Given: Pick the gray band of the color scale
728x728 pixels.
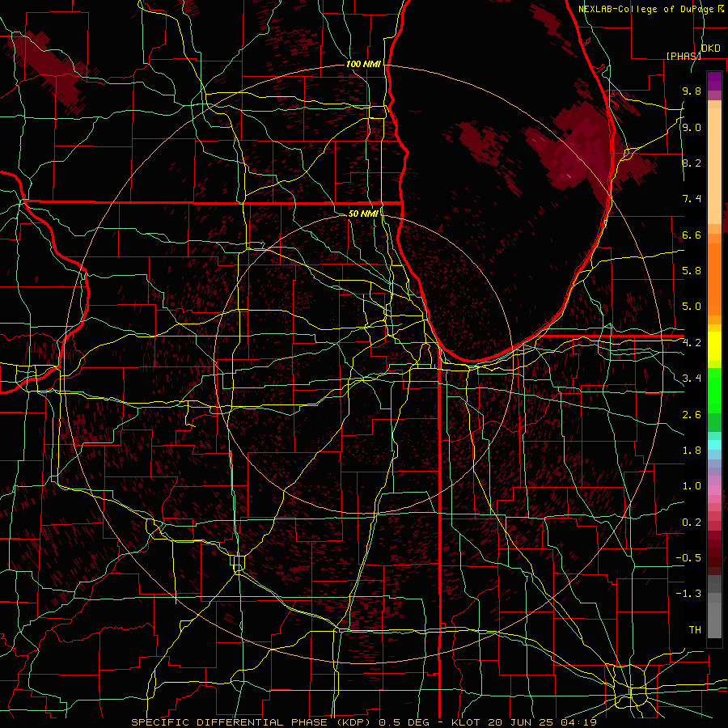Looking at the screenshot, I should (714, 607).
